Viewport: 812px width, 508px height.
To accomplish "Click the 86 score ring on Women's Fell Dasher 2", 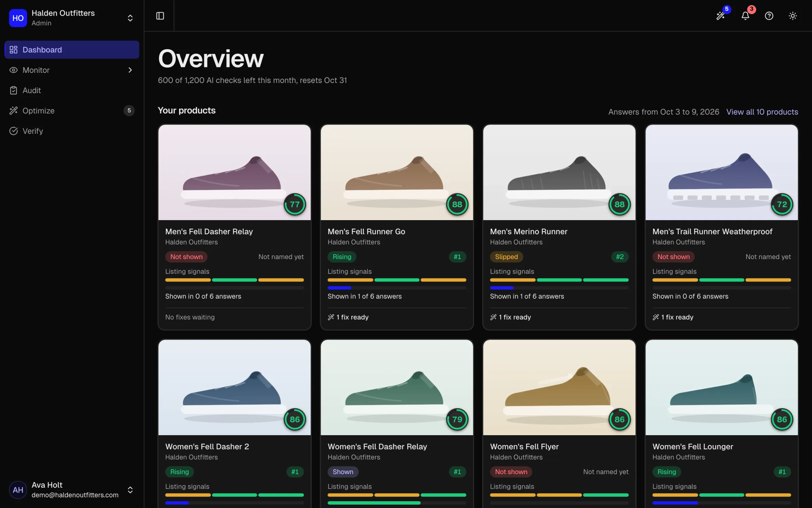I will (295, 419).
